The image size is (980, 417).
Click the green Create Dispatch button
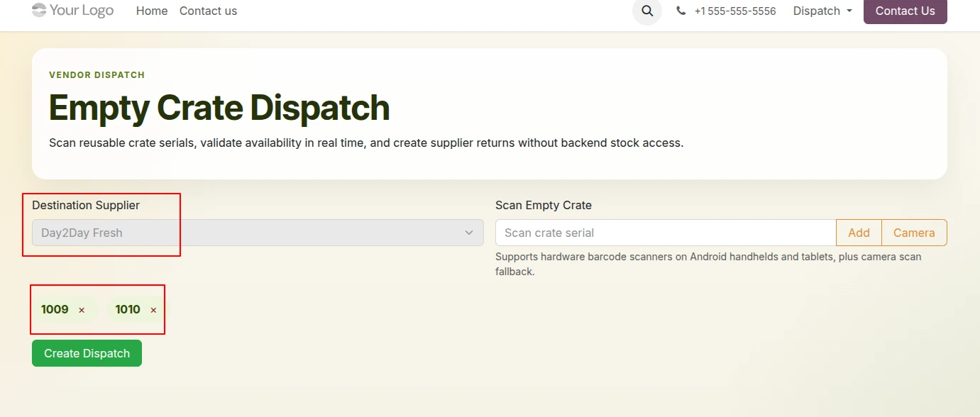point(87,353)
